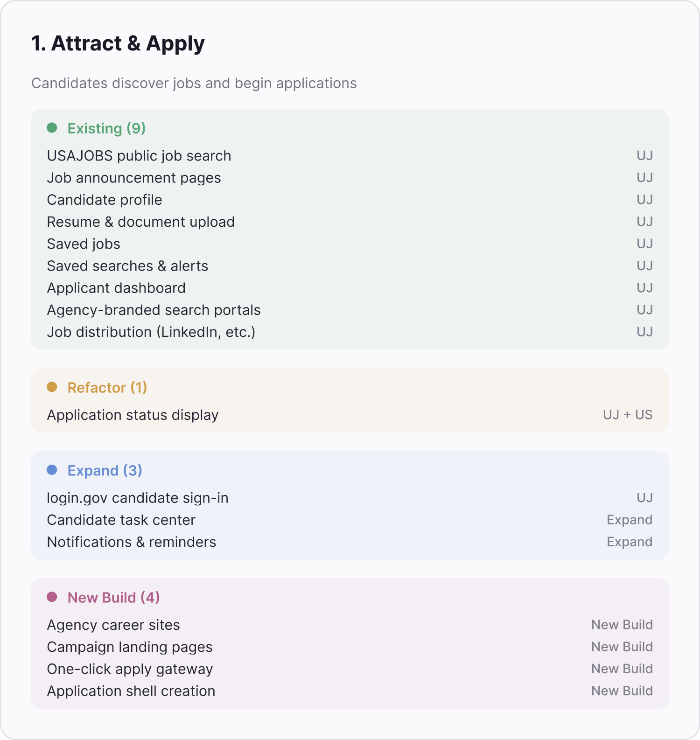Click UJ tag on Applicant dashboard row
The image size is (700, 740).
tap(644, 288)
